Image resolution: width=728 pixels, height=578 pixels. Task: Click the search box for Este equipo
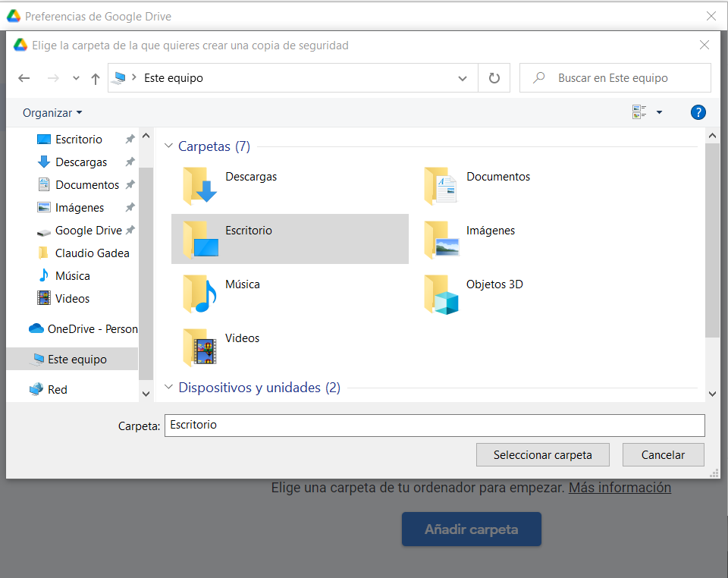tap(615, 78)
